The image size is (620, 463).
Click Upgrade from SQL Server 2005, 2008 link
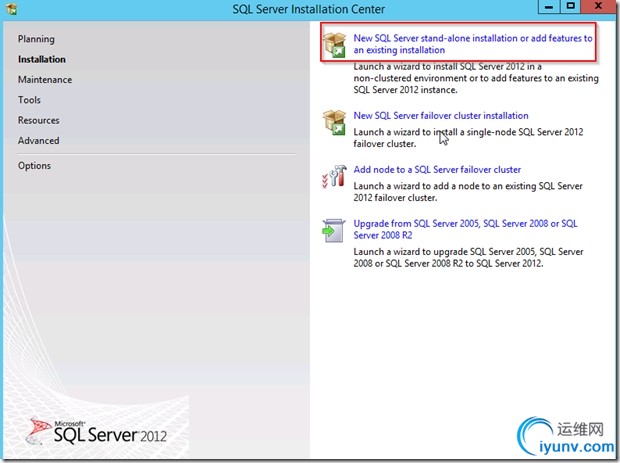click(465, 229)
